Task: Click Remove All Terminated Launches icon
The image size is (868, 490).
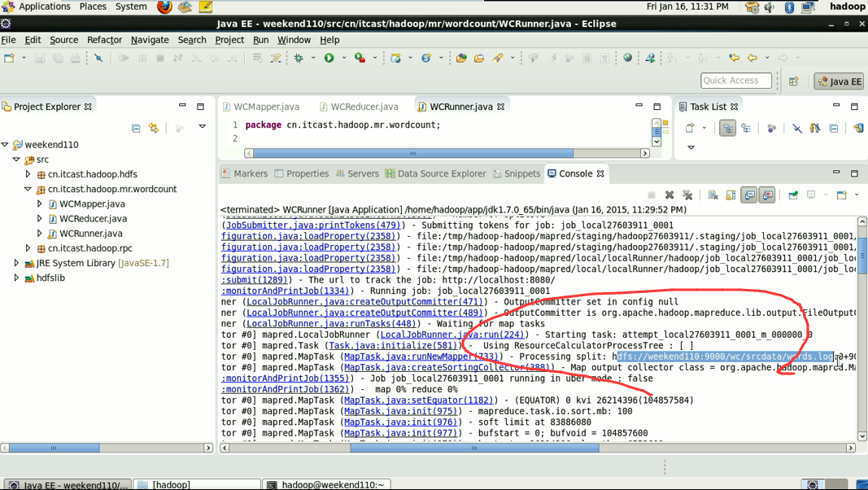Action: [687, 195]
